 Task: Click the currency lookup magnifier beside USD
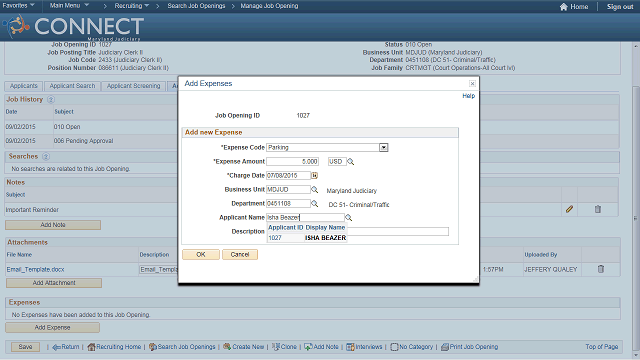click(351, 162)
